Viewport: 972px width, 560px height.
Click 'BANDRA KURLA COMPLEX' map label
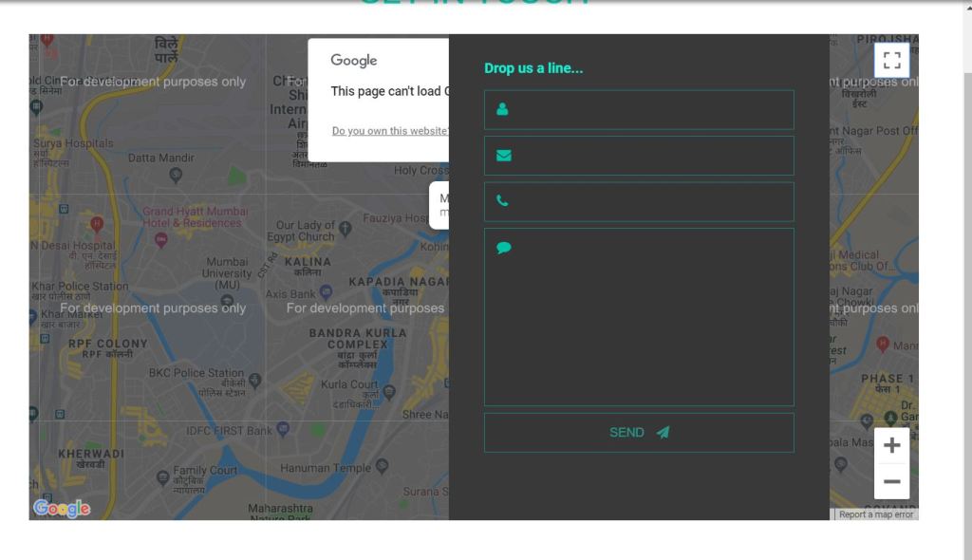click(358, 339)
